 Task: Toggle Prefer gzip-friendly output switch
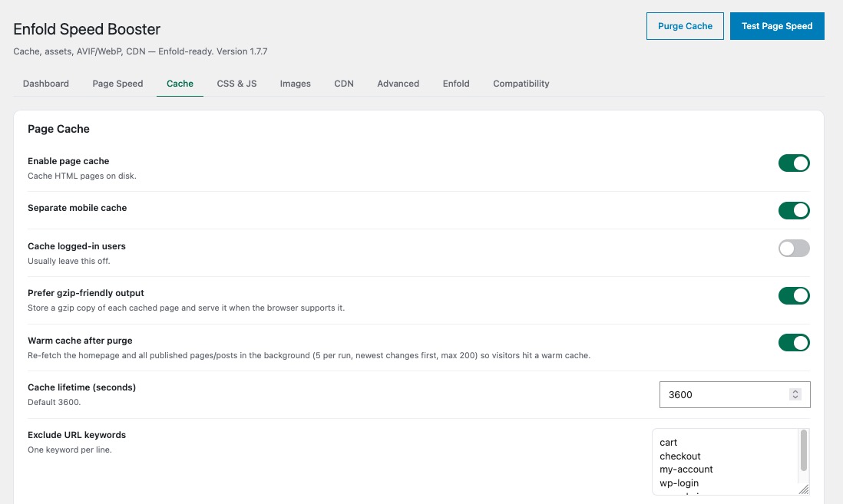[x=794, y=295]
